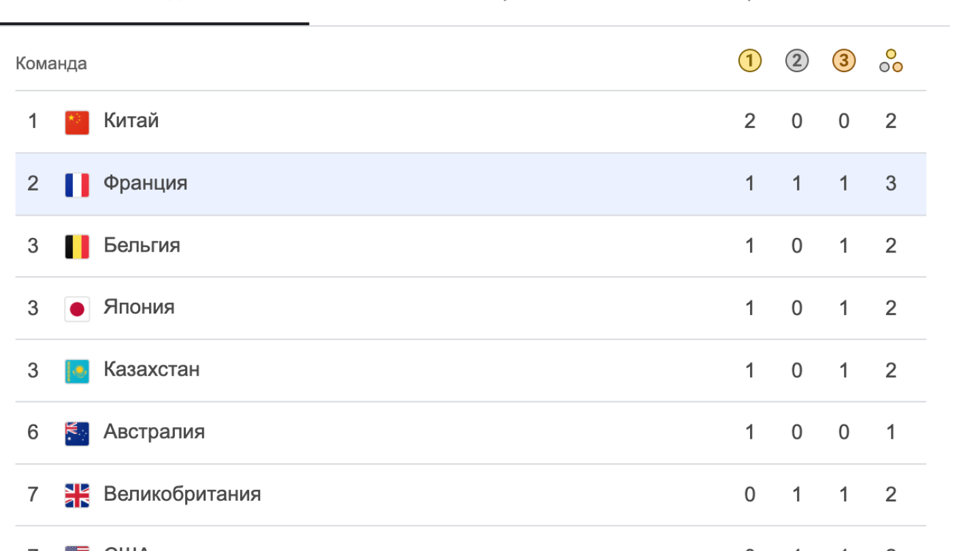The width and height of the screenshot is (980, 551).
Task: Click the China flag icon
Action: (x=77, y=122)
